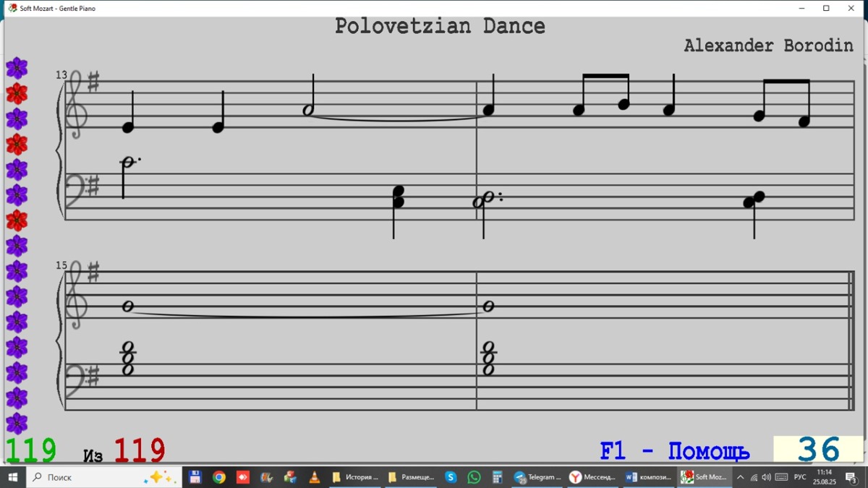Minimize the Soft Mozart window
This screenshot has width=868, height=488.
(x=802, y=8)
